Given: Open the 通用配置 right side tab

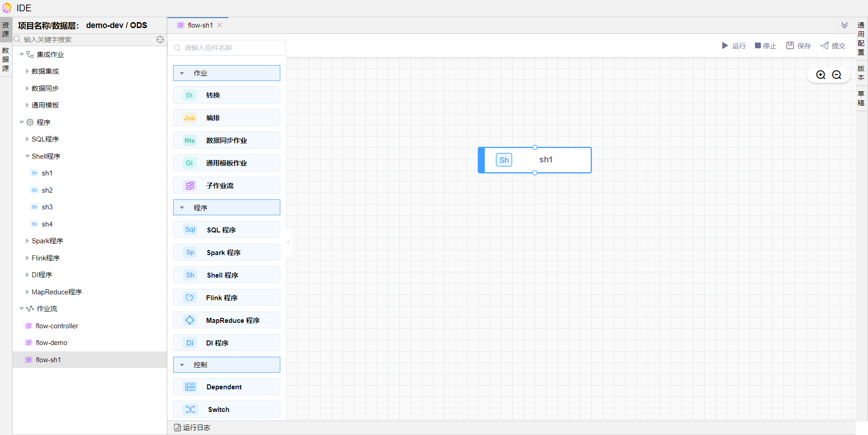Looking at the screenshot, I should coord(861,38).
